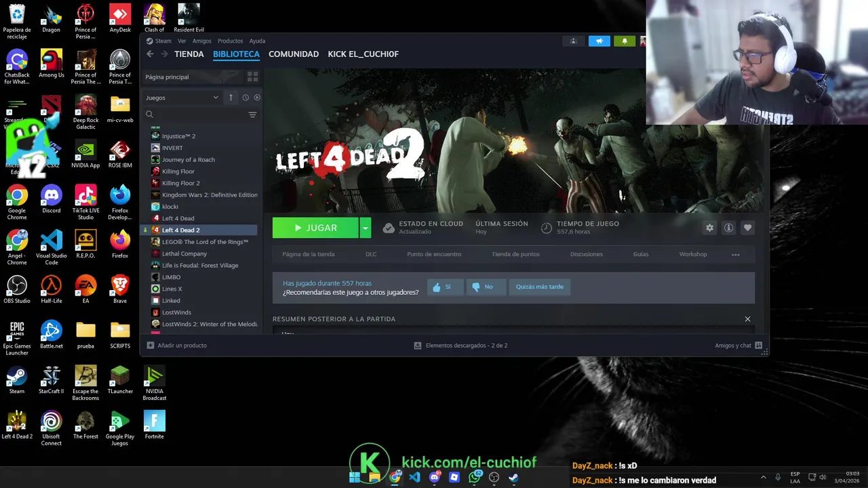Open Tienda de puntos link
Image resolution: width=868 pixels, height=488 pixels.
(x=515, y=254)
